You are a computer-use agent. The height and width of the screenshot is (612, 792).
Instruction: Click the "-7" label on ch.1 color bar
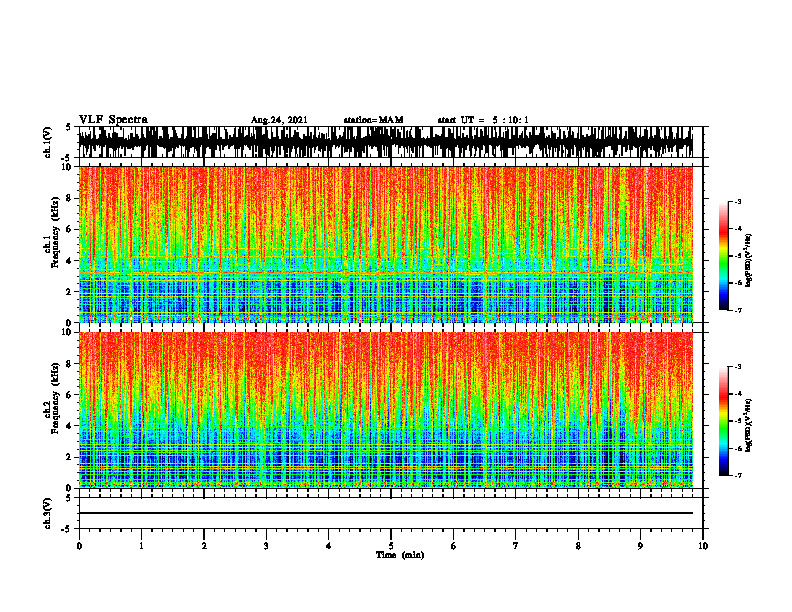click(x=738, y=311)
